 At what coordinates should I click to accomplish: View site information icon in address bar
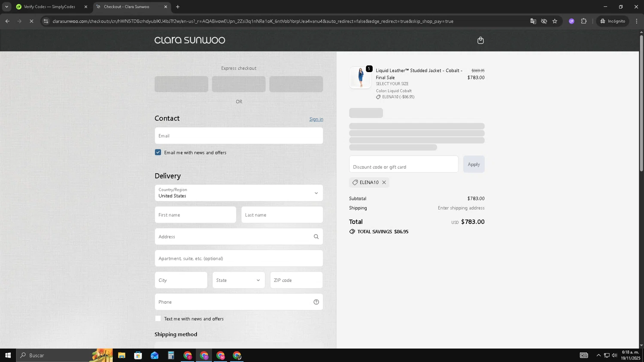tap(46, 21)
